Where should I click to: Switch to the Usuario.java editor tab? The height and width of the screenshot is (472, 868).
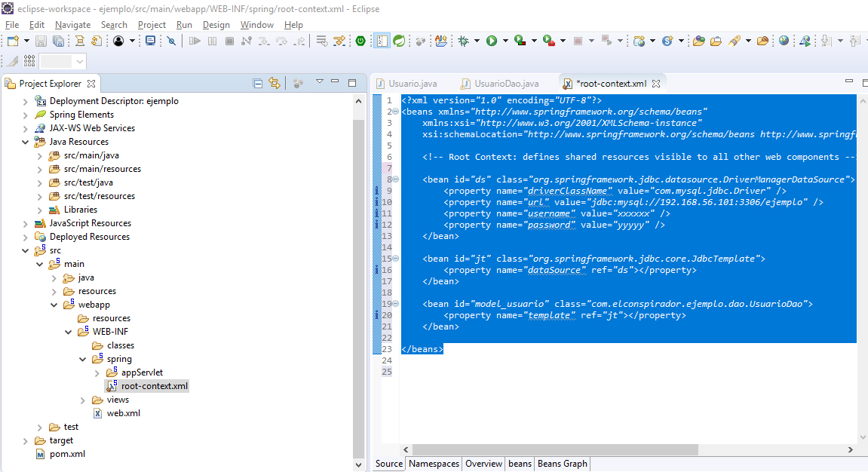[407, 84]
